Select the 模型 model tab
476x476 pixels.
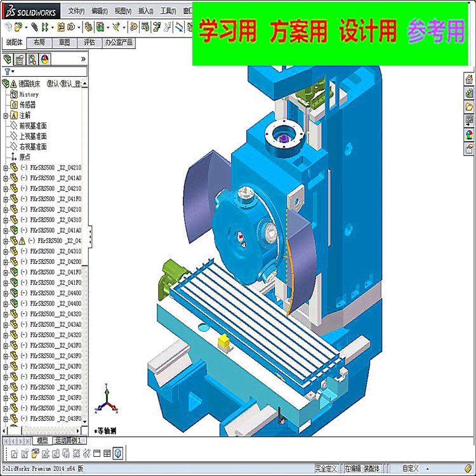tap(42, 440)
